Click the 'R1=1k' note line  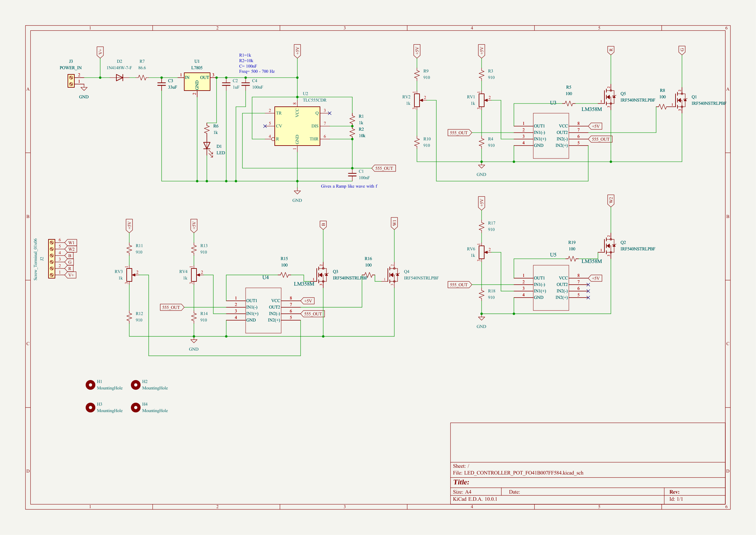click(245, 55)
